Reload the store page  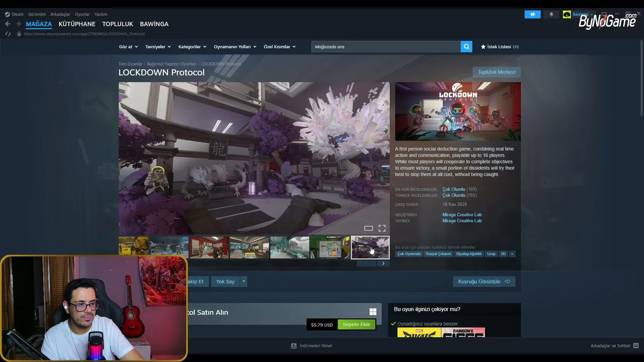click(8, 34)
